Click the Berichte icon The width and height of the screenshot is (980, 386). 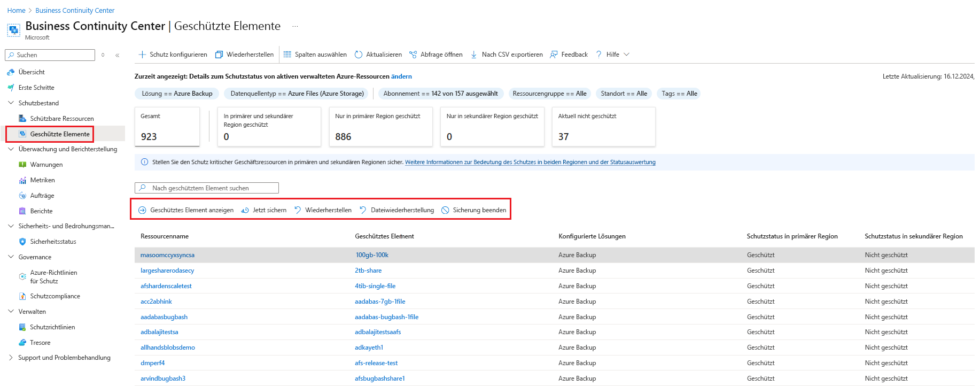coord(22,211)
